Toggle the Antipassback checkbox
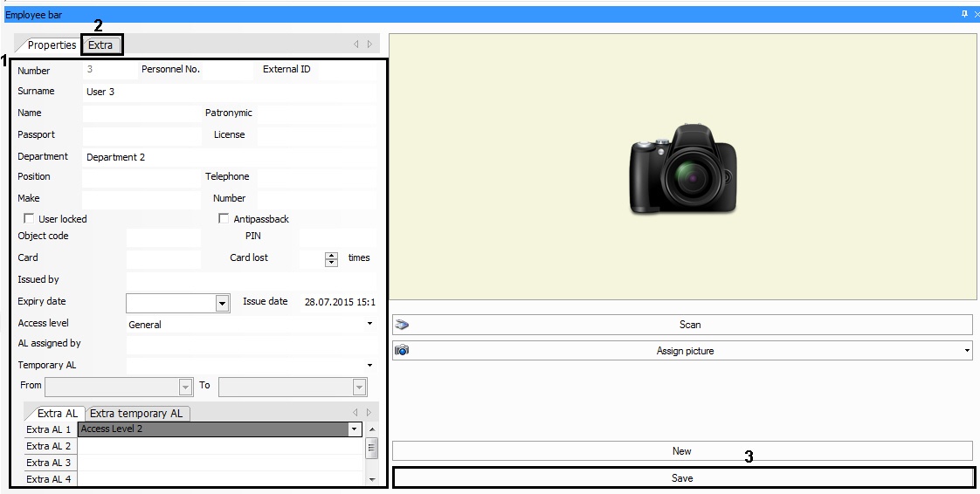Screen dimensions: 980x494 pos(223,218)
